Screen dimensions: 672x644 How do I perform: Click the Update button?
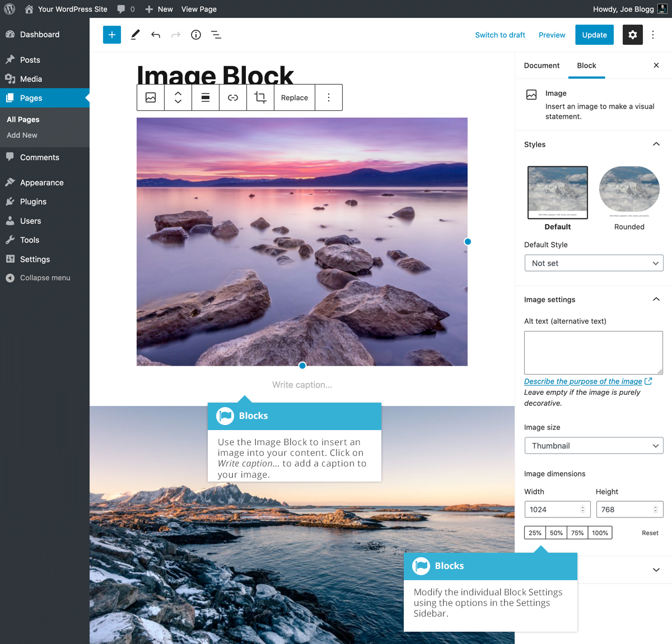pos(594,34)
